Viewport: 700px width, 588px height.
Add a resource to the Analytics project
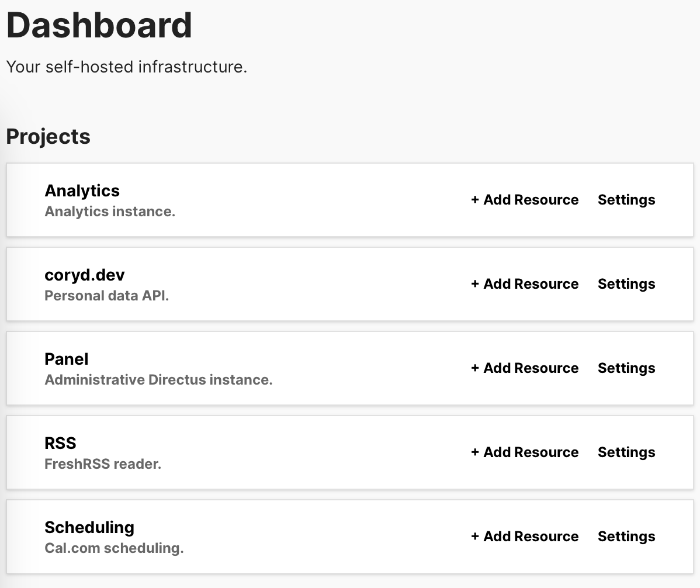[524, 200]
